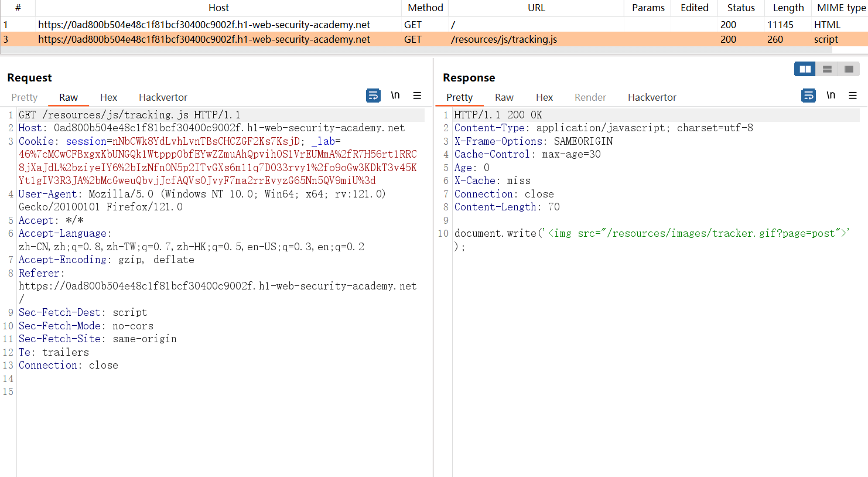Open the Request panel options menu

(417, 96)
